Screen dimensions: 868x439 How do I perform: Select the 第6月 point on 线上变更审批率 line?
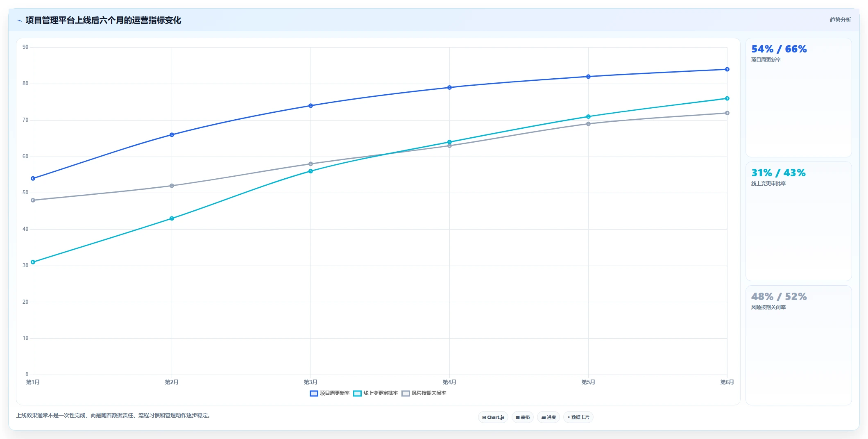[x=727, y=98]
